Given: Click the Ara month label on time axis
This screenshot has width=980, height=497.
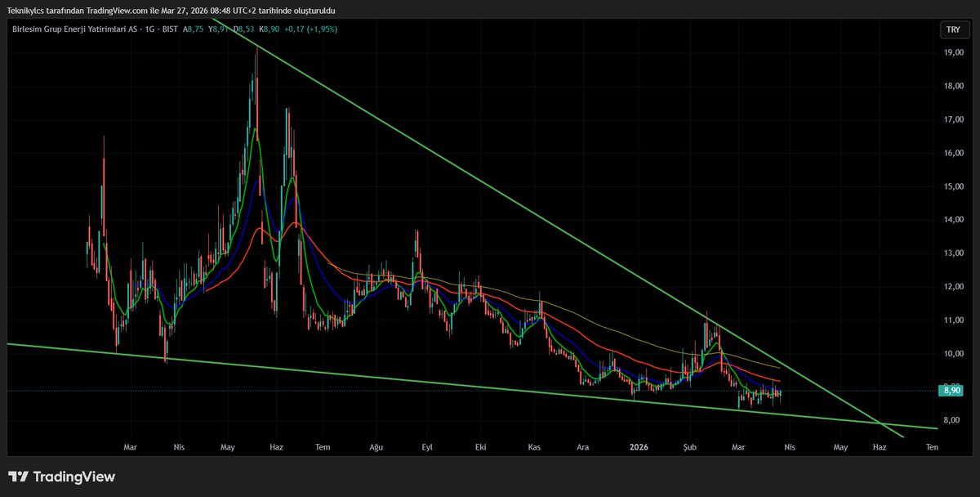Looking at the screenshot, I should [x=583, y=447].
